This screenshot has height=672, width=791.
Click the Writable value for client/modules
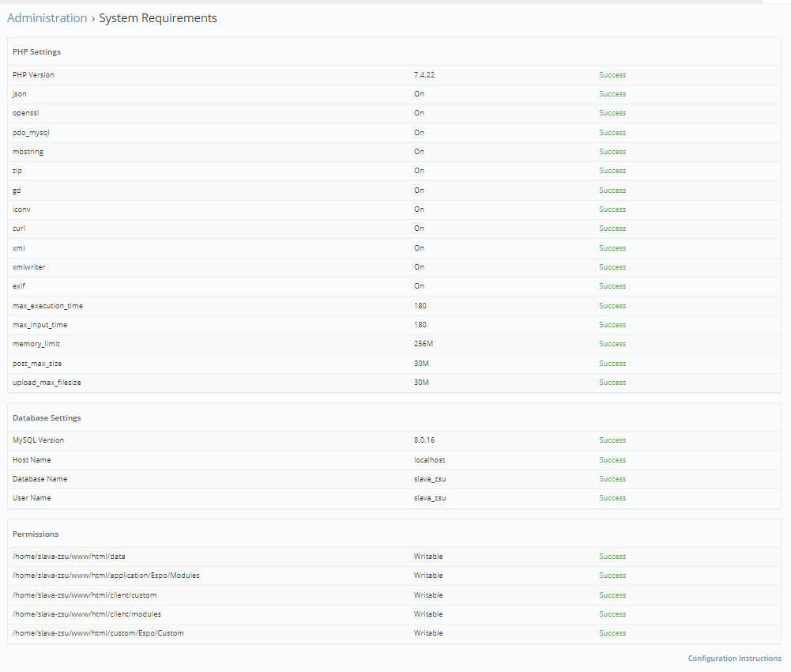pyautogui.click(x=428, y=614)
